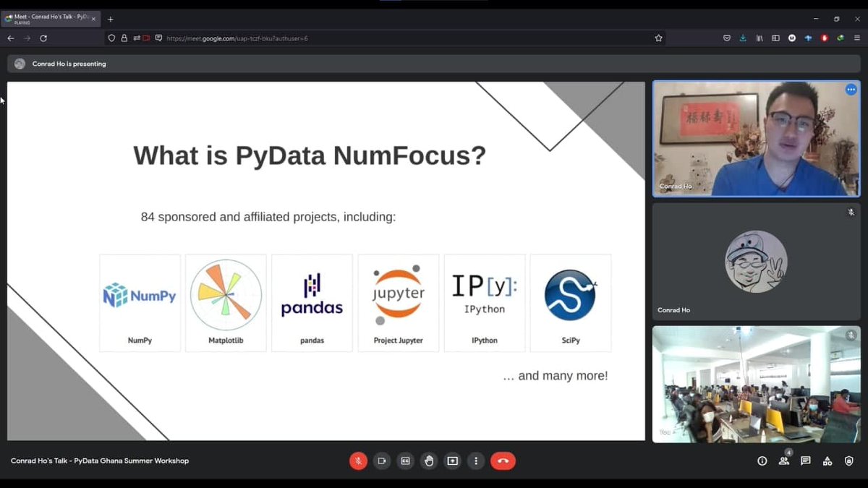Switch to the Meet - Conrad Ho's Talk tab
868x488 pixels.
point(50,19)
